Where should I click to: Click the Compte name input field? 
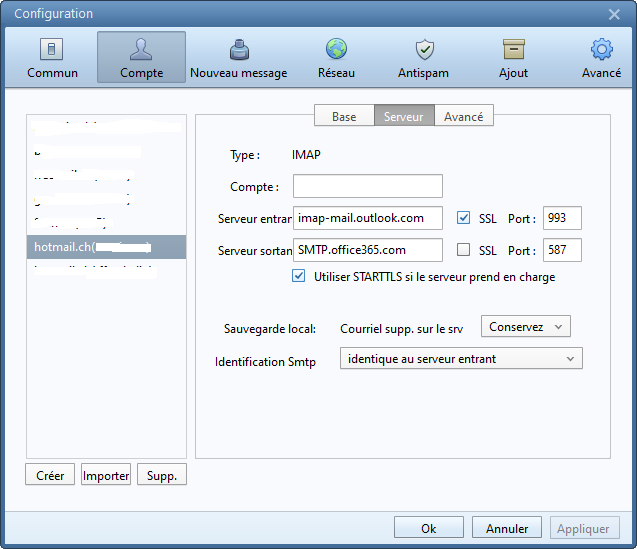pos(367,186)
